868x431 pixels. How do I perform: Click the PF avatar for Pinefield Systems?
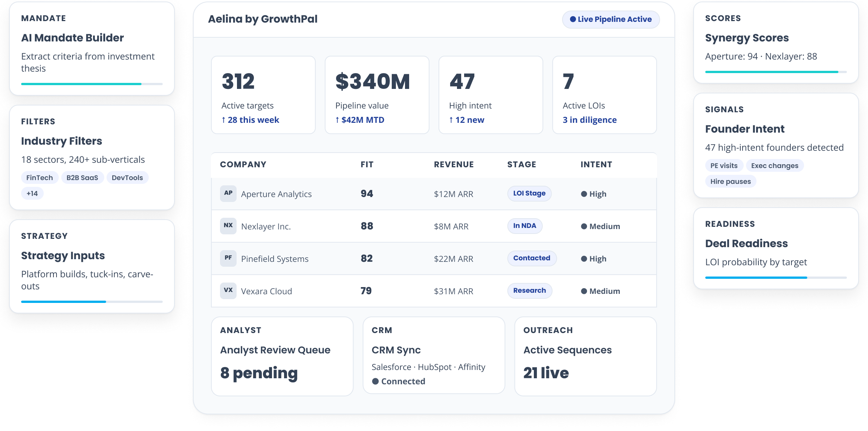tap(228, 258)
